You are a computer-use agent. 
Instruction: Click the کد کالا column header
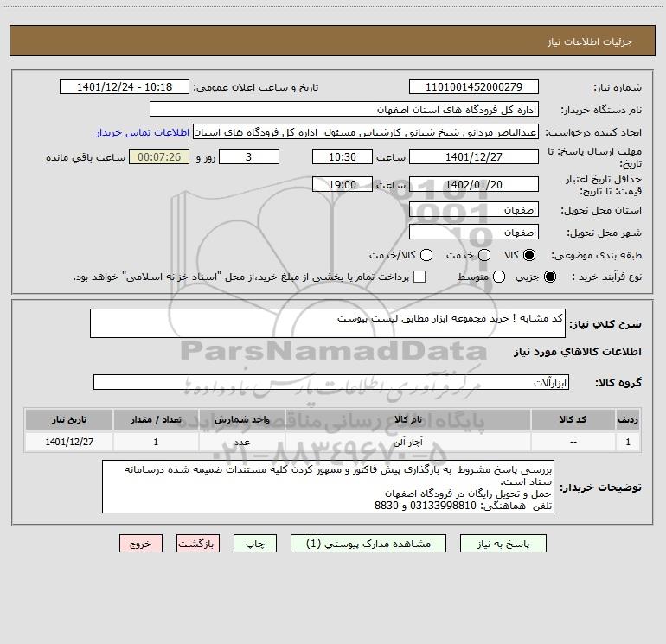click(573, 420)
